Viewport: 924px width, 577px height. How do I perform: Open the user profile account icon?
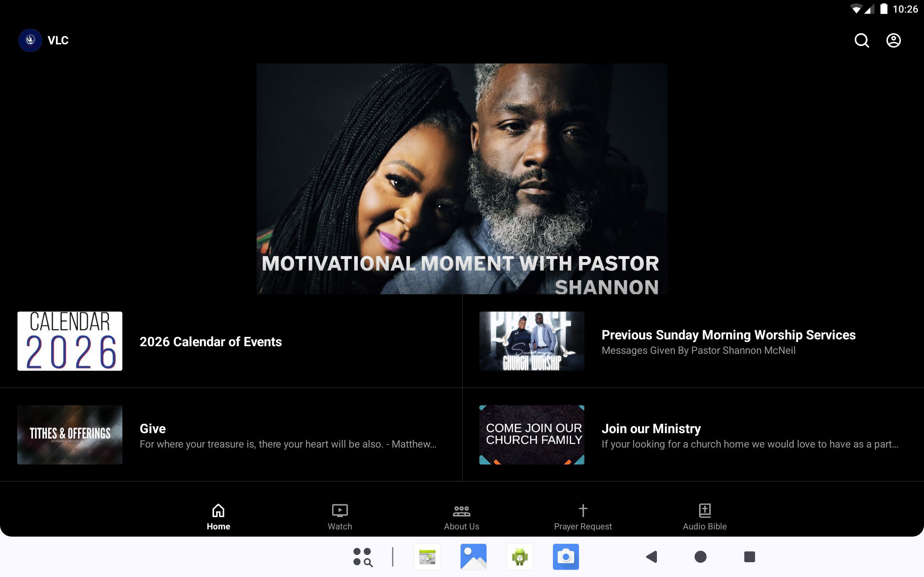tap(893, 40)
